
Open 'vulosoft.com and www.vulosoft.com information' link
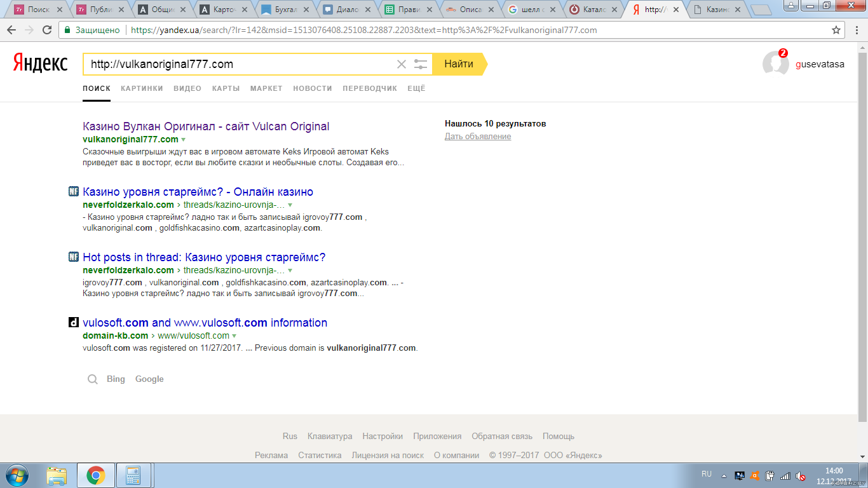coord(205,323)
